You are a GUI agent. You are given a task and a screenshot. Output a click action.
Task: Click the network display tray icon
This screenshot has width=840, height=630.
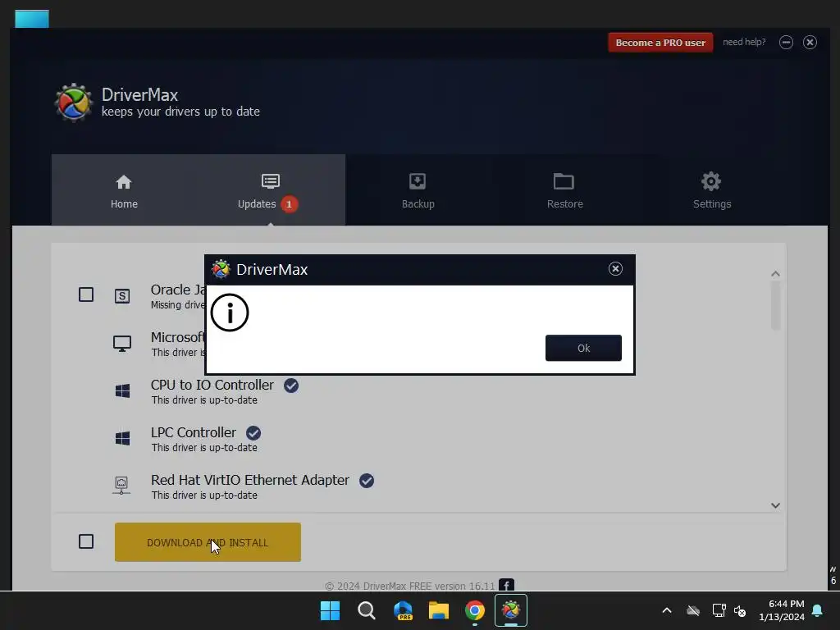719,610
